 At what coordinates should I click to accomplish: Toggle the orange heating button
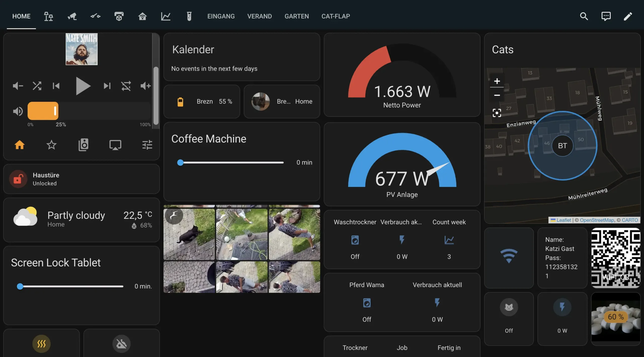(x=42, y=344)
